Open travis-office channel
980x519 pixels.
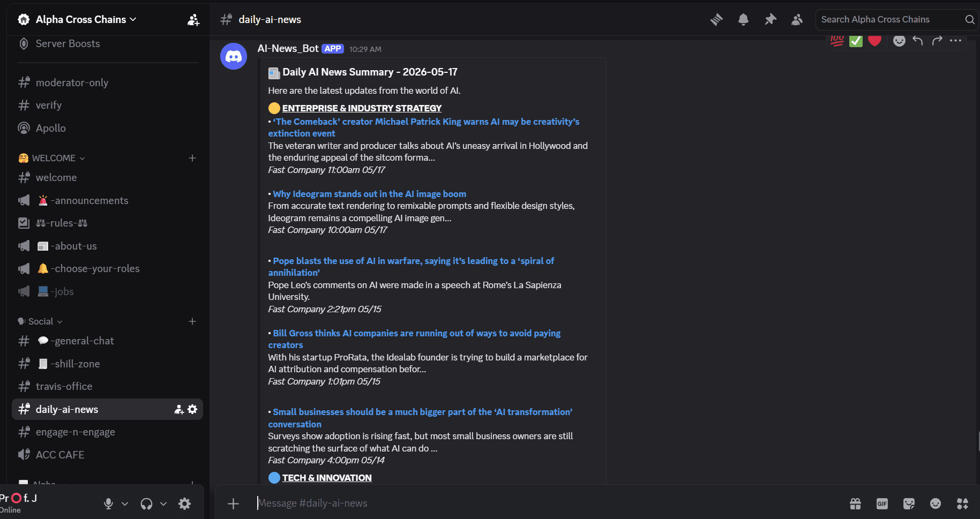point(107,386)
